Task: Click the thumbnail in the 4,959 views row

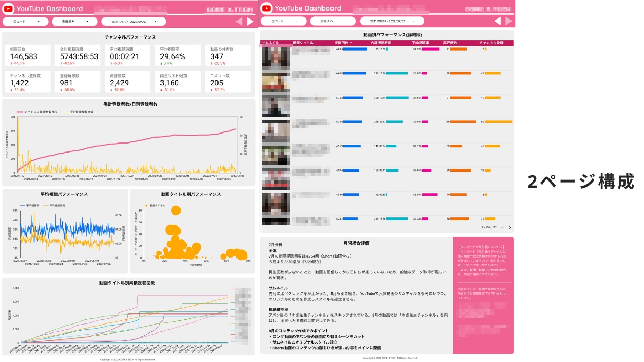Action: coord(276,155)
